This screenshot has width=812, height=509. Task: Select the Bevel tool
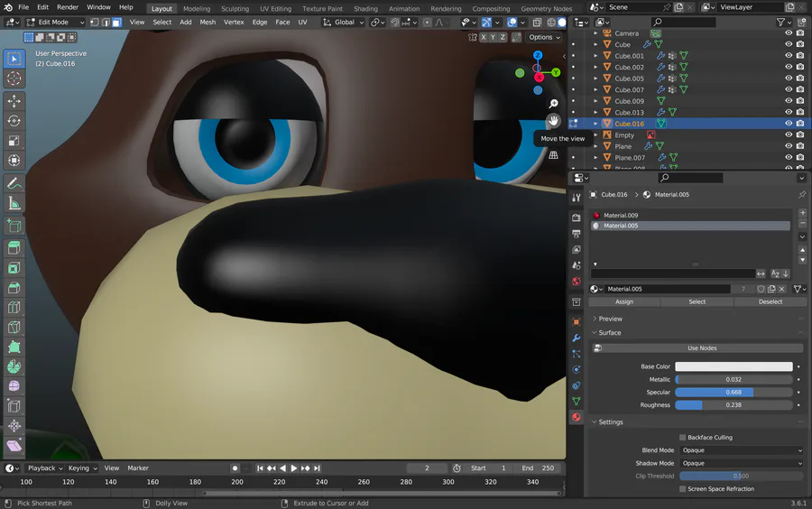14,287
